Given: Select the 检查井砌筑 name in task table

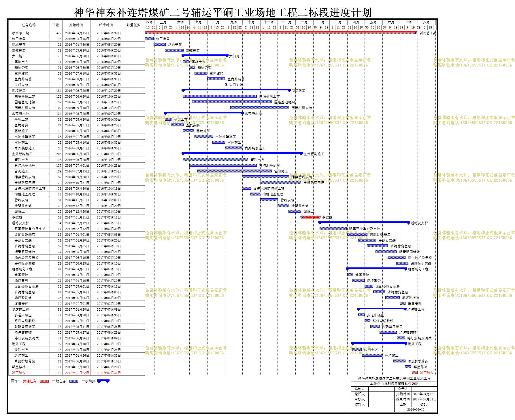Looking at the screenshot, I should tap(23, 206).
